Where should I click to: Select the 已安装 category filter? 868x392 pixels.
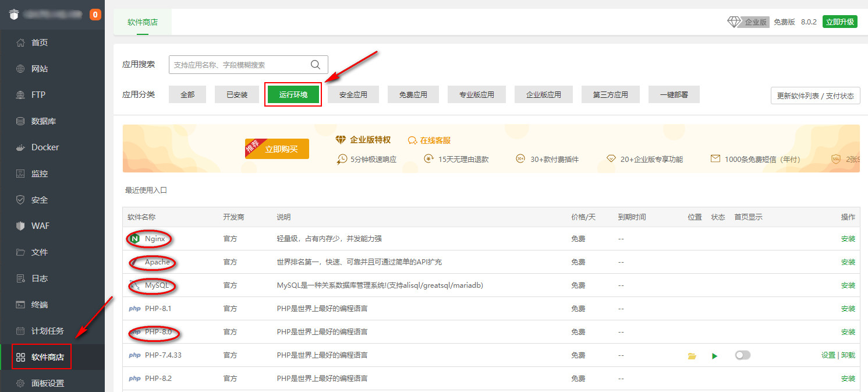[x=237, y=94]
